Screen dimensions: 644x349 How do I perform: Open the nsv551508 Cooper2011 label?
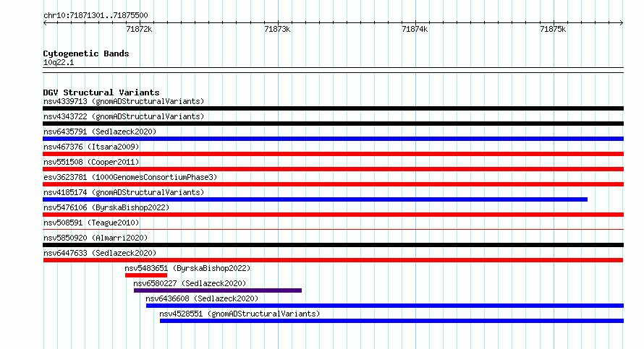[x=91, y=162]
